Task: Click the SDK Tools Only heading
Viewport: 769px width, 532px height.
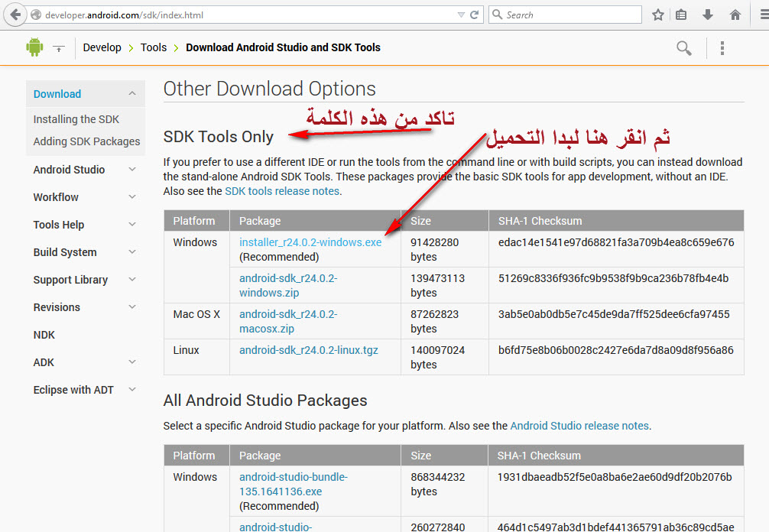Action: 219,137
